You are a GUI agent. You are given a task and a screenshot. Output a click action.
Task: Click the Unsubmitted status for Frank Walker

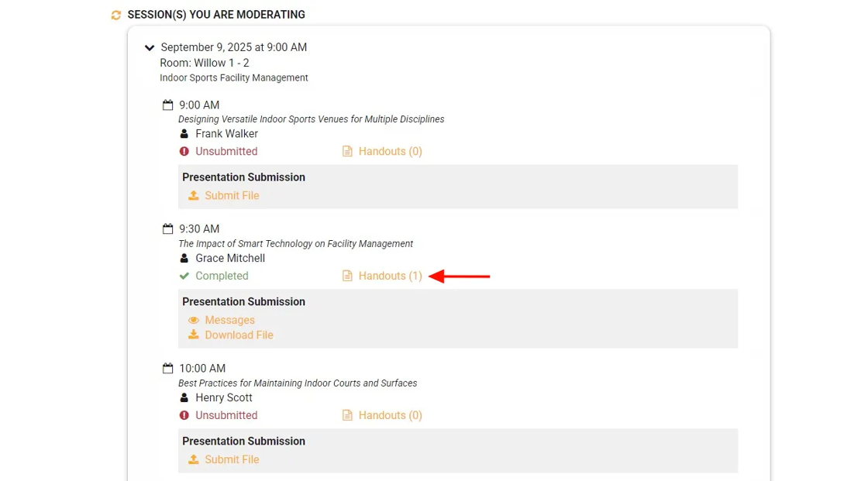(x=226, y=151)
